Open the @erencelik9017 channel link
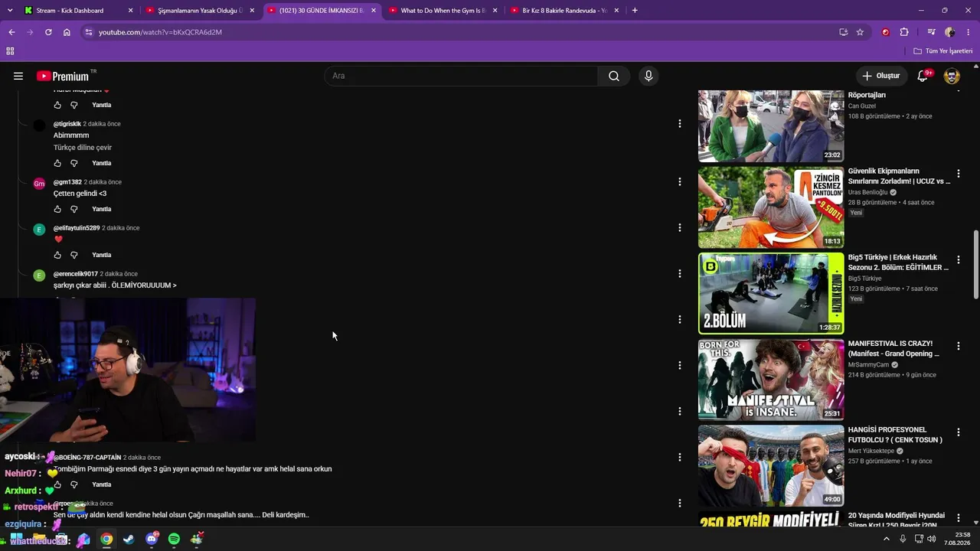The width and height of the screenshot is (980, 551). point(76,274)
